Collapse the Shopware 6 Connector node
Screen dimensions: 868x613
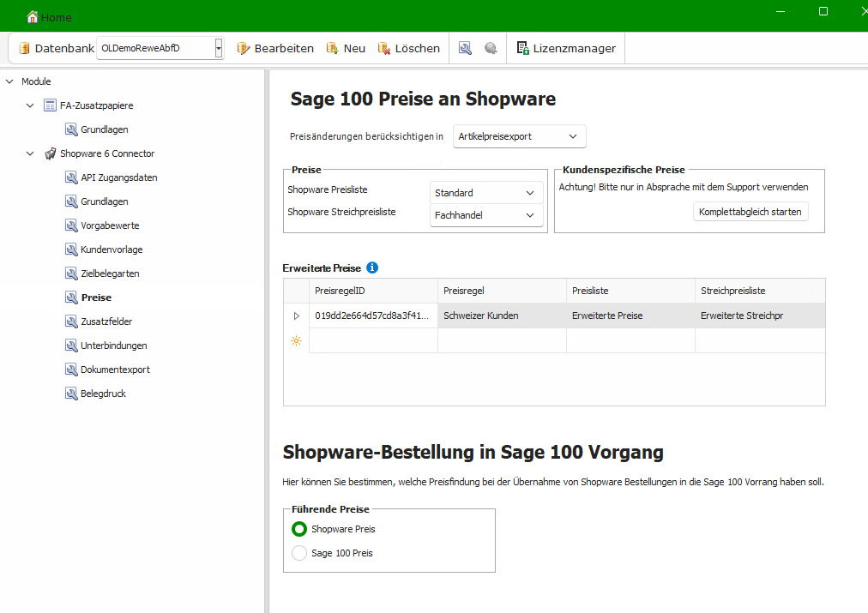coord(30,153)
